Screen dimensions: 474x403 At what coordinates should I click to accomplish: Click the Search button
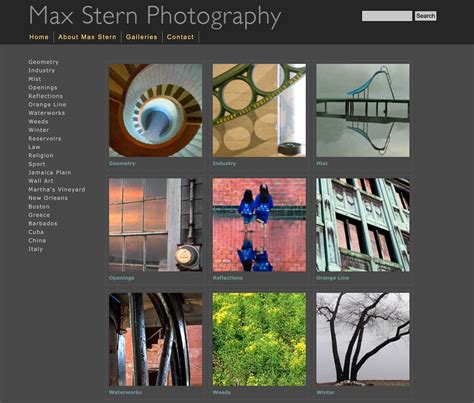click(425, 16)
